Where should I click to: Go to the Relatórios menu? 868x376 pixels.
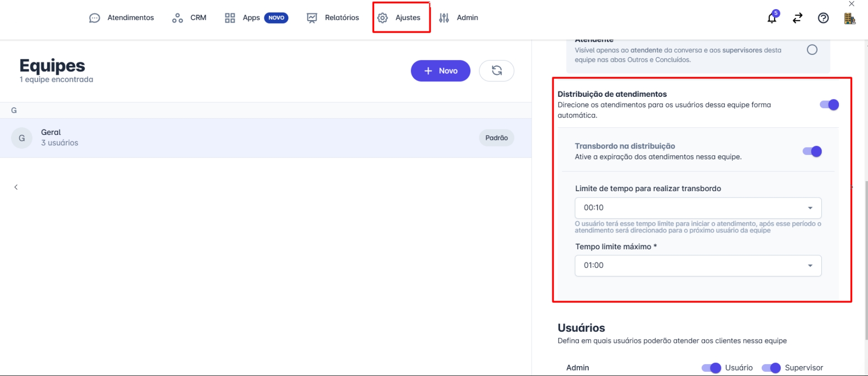[x=333, y=18]
